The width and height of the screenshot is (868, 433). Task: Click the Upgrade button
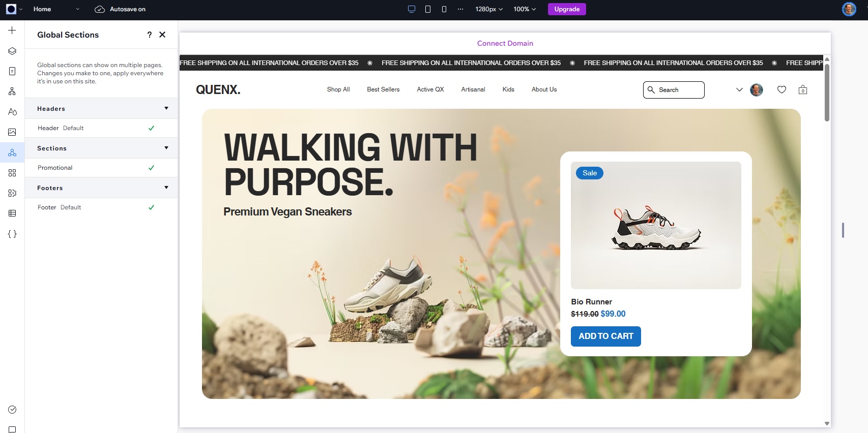567,9
